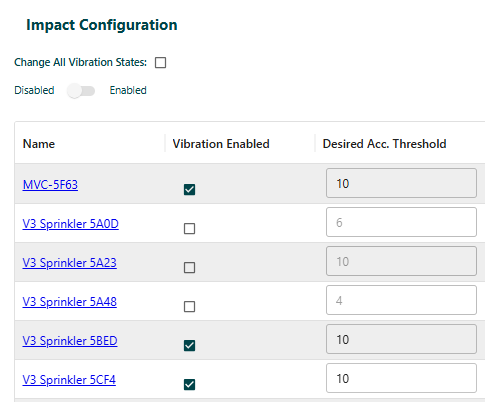Disable vibration for V3 Sprinkler 5BED

[189, 346]
